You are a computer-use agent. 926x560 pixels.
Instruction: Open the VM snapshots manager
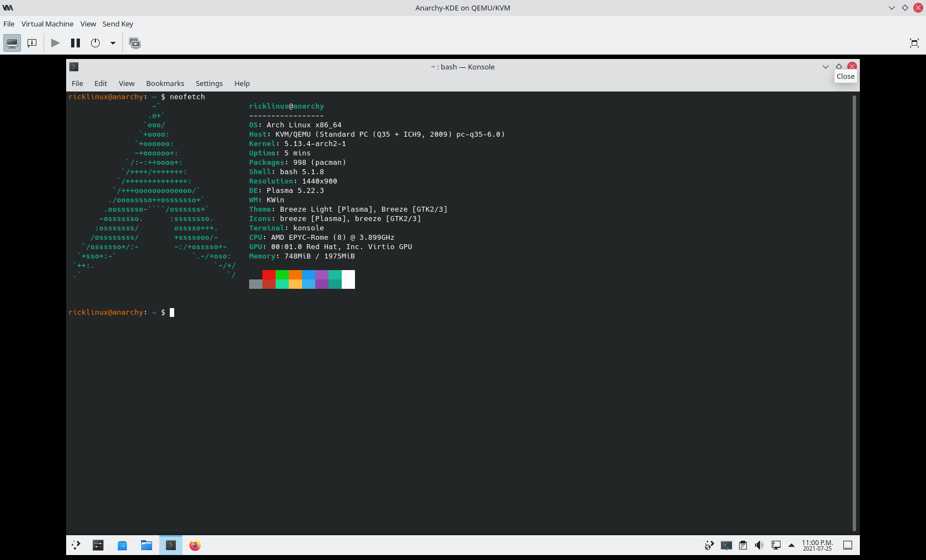click(134, 43)
